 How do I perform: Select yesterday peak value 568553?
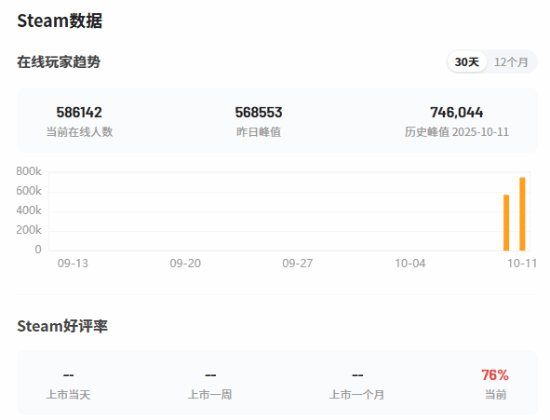click(x=259, y=112)
